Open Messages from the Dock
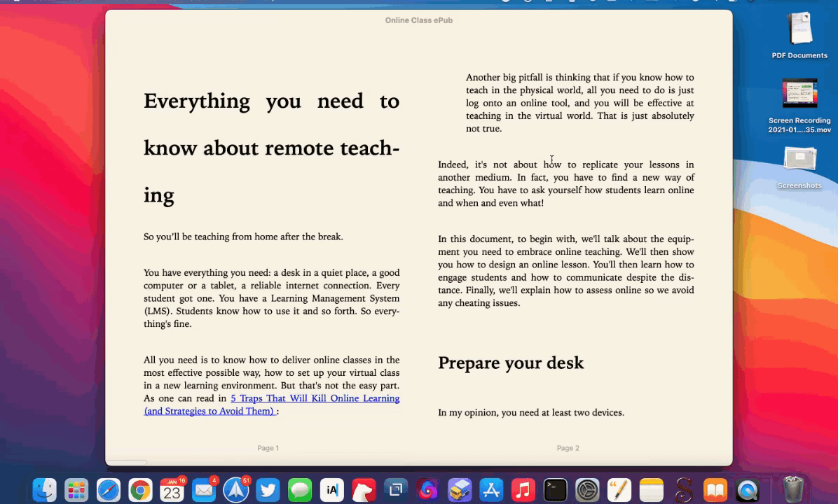Image resolution: width=838 pixels, height=504 pixels. (300, 491)
